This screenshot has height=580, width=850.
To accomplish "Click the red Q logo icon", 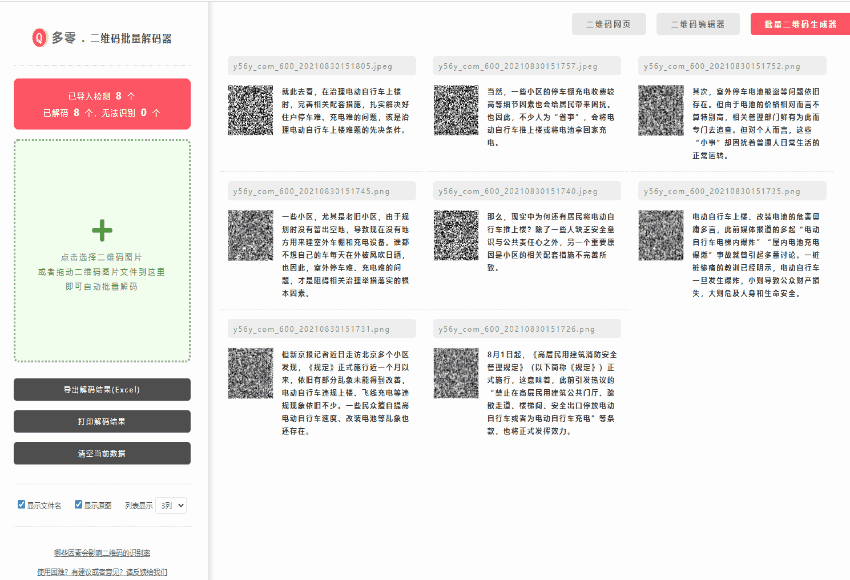I will point(40,37).
